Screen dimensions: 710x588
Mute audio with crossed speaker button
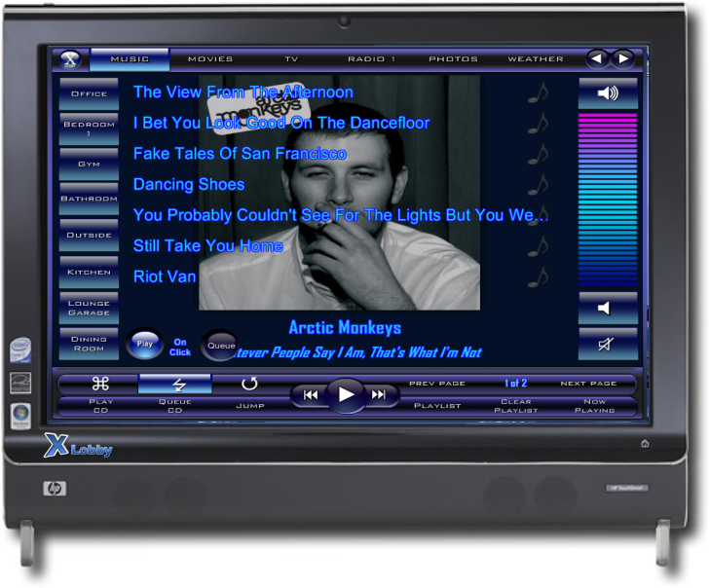pos(608,345)
